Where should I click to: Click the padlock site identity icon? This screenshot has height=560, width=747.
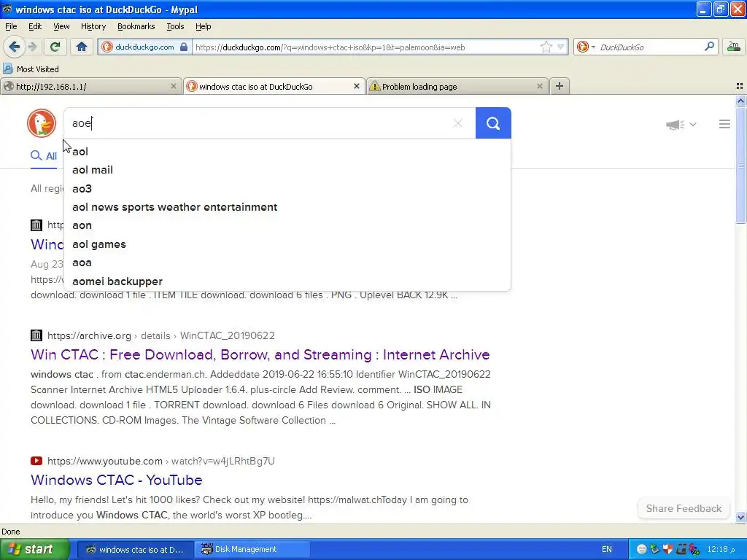(184, 47)
